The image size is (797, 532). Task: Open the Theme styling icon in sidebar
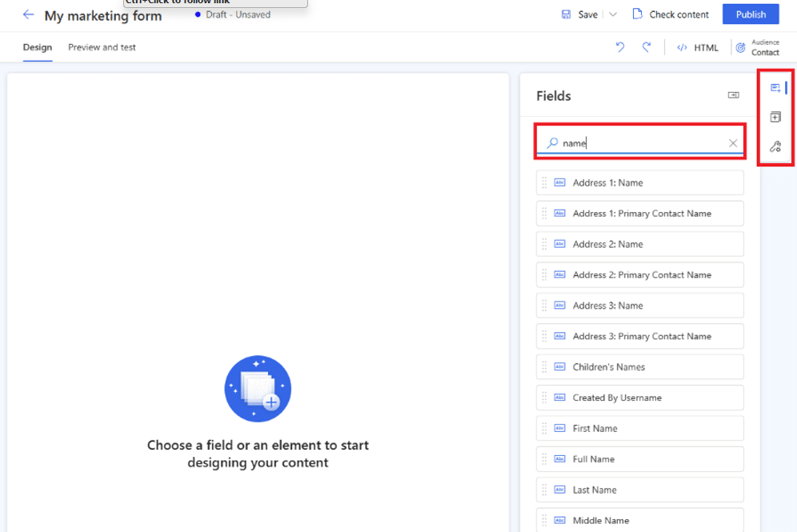pyautogui.click(x=775, y=146)
